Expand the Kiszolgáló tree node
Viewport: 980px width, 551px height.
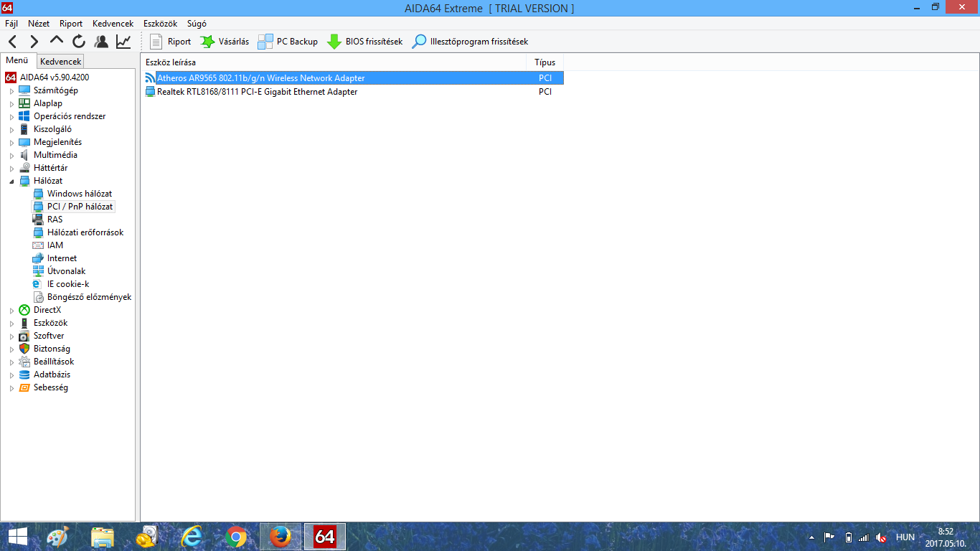coord(11,130)
